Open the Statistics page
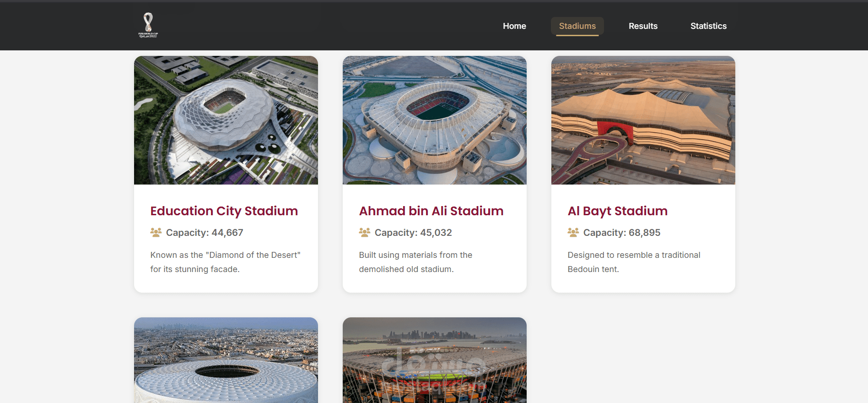This screenshot has height=403, width=868. pos(708,26)
